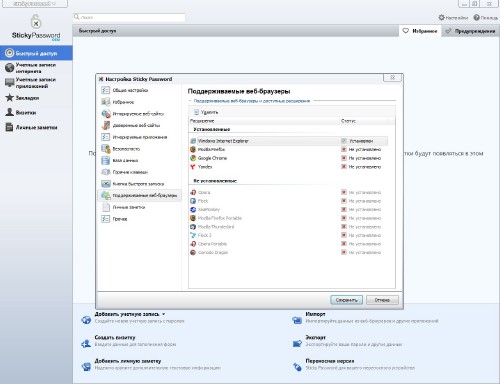The height and width of the screenshot is (384, 500).
Task: Switch to the Favorites tab
Action: pyautogui.click(x=420, y=31)
